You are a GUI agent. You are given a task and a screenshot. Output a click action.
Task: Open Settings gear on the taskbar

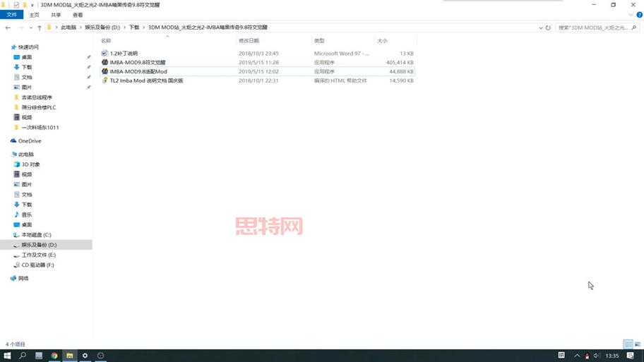(x=85, y=356)
